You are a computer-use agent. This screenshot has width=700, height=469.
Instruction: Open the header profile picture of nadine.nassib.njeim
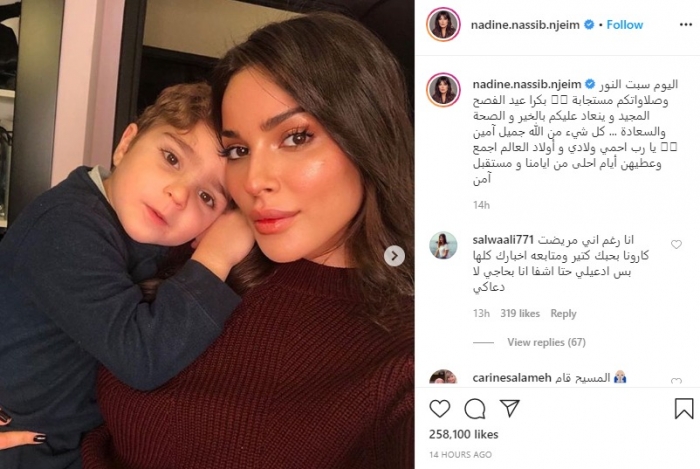point(443,25)
